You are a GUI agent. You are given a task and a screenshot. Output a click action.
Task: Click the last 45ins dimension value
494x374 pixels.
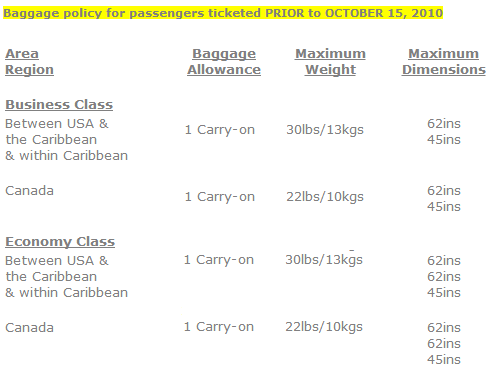444,360
